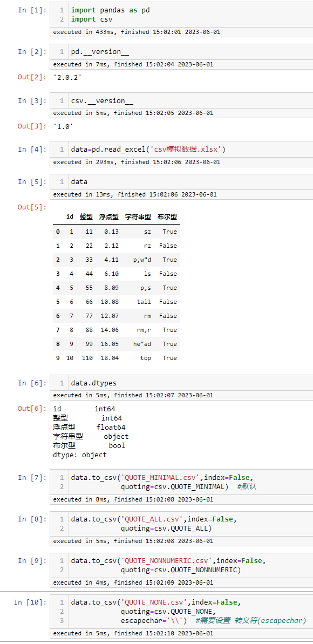Click the In [6] prompt label
313x644 pixels.
coord(32,383)
